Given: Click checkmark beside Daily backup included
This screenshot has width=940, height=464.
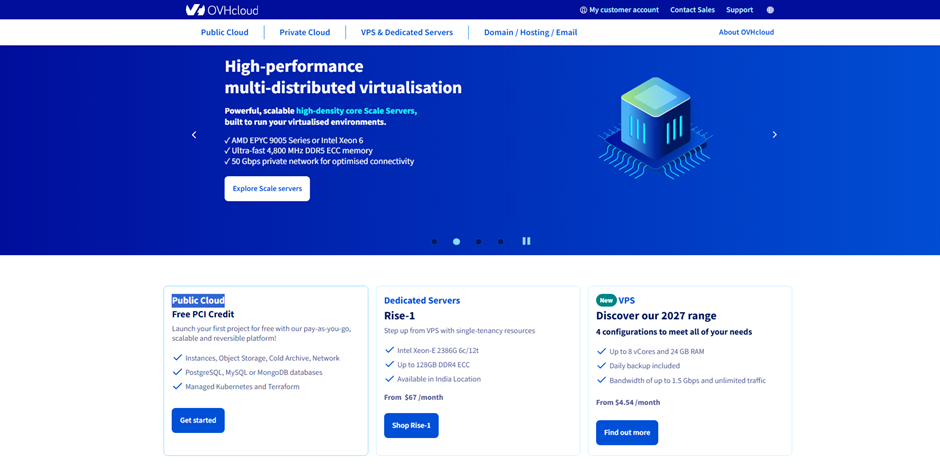Looking at the screenshot, I should click(x=602, y=365).
